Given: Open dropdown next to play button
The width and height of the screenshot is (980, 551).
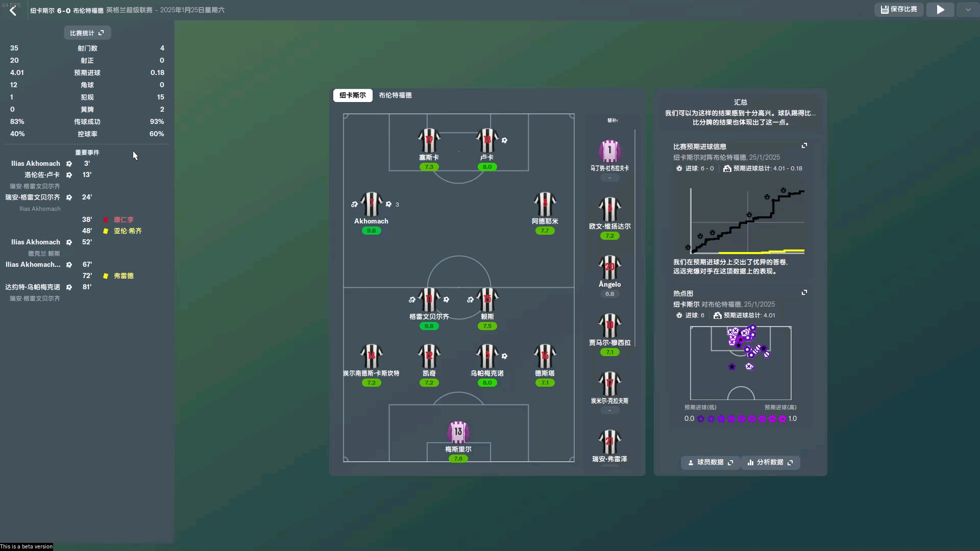Looking at the screenshot, I should (968, 10).
